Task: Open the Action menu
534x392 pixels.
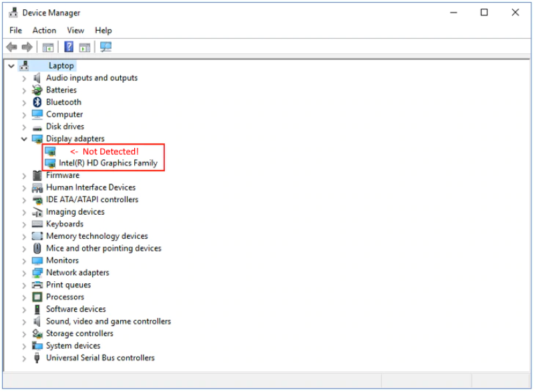Action: pyautogui.click(x=44, y=30)
